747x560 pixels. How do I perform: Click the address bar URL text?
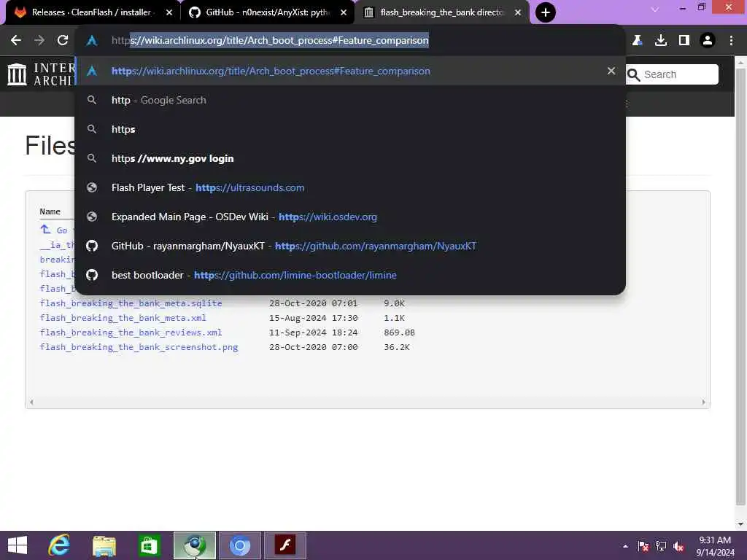[x=270, y=41]
